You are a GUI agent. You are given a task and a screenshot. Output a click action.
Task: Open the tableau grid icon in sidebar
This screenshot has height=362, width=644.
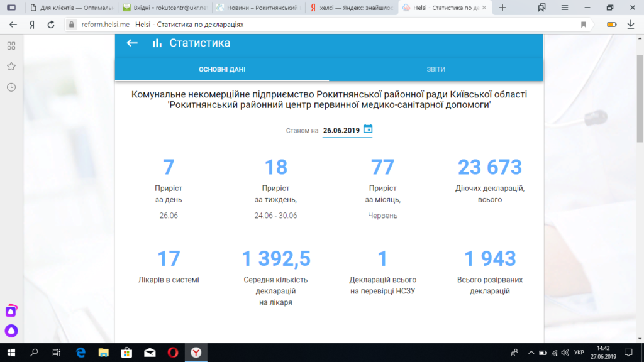11,45
